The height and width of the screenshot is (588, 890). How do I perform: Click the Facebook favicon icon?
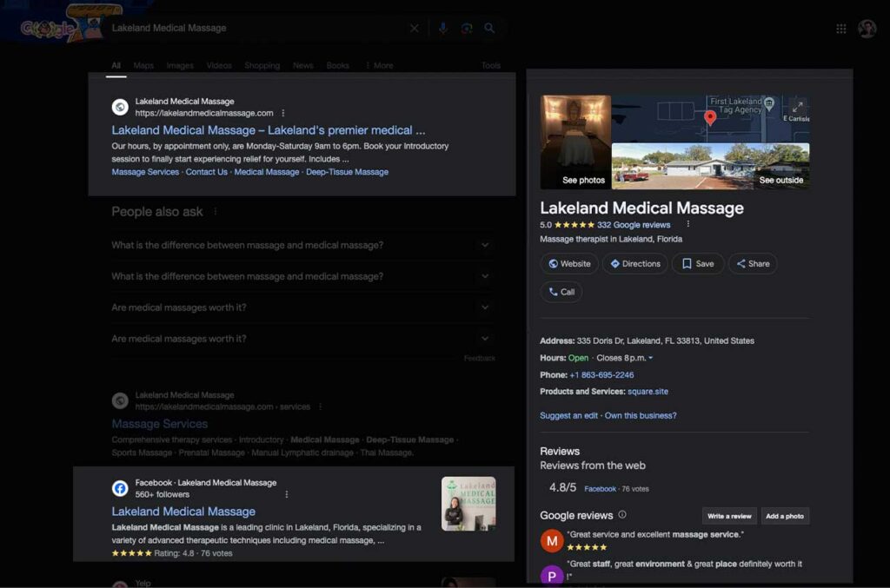[x=120, y=488]
